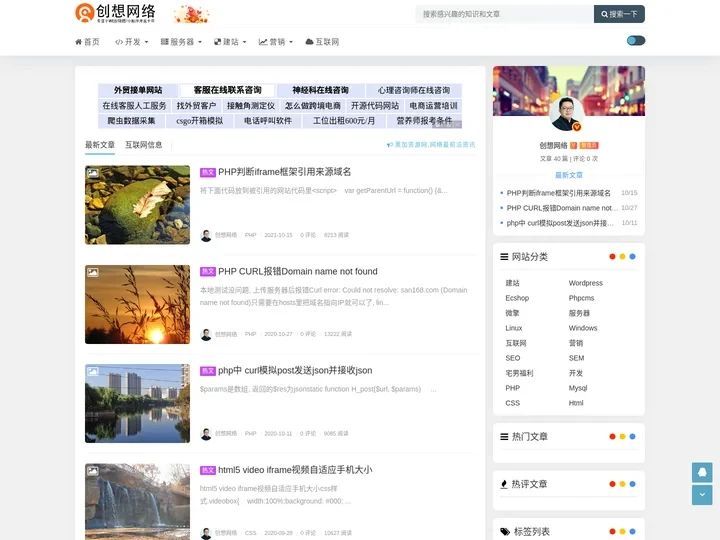Click the 建站 menu icon
This screenshot has width=720, height=540.
[218, 42]
